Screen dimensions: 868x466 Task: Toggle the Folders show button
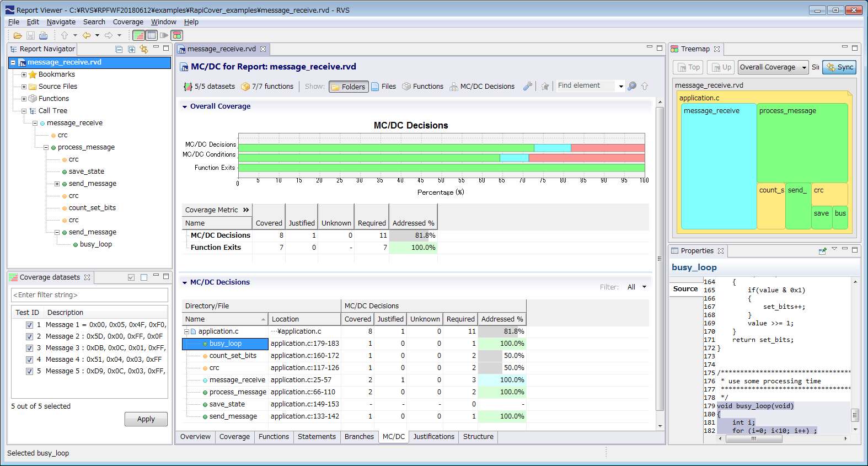tap(349, 87)
